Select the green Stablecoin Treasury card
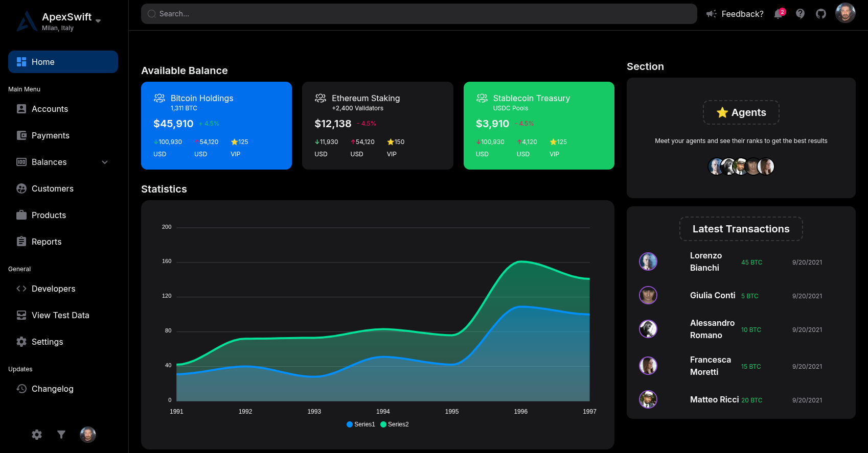 pos(538,126)
